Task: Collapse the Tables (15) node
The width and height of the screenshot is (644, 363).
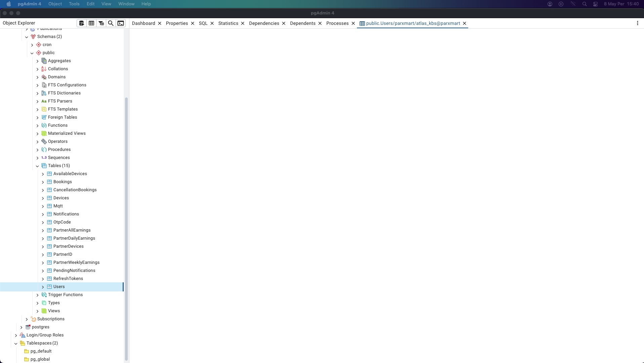Action: point(37,166)
